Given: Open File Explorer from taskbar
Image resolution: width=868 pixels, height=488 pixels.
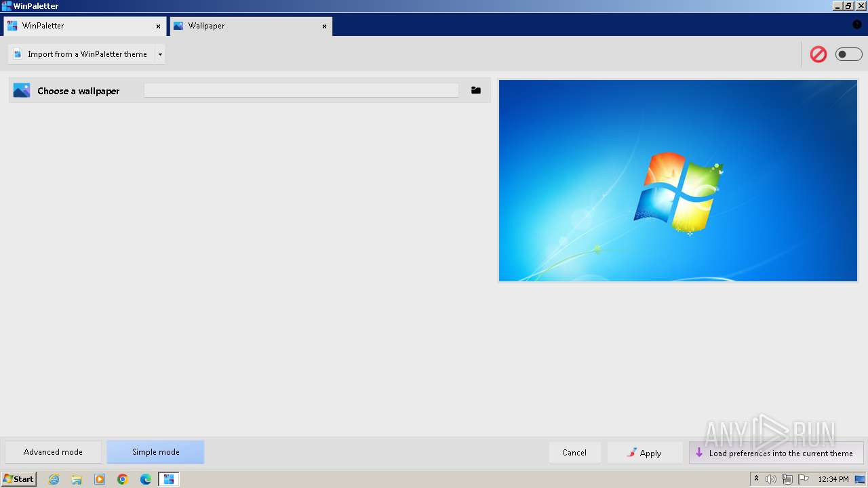Looking at the screenshot, I should point(77,479).
